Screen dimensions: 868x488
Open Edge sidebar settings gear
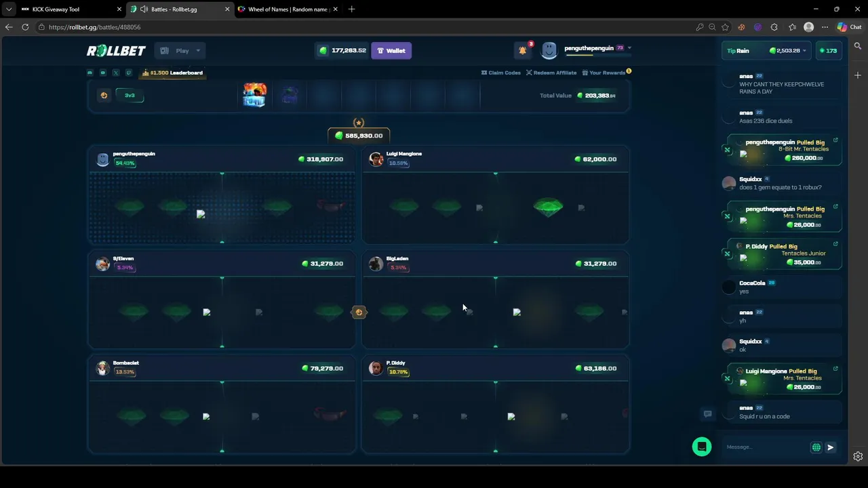(858, 456)
